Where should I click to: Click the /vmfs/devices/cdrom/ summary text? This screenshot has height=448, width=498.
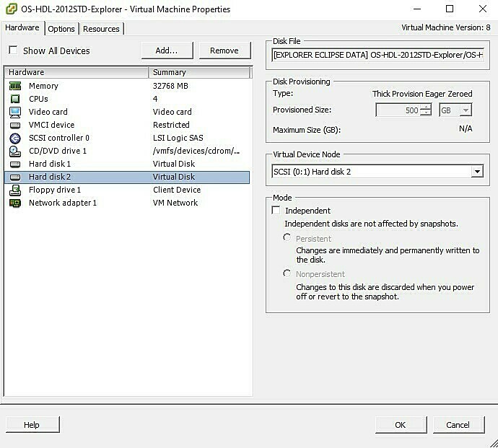(196, 151)
